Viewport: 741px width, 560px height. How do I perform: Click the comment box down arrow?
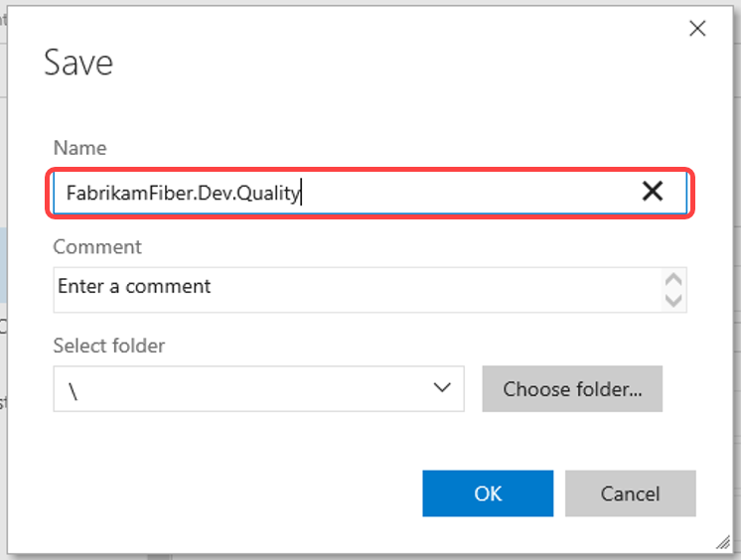coord(673,300)
